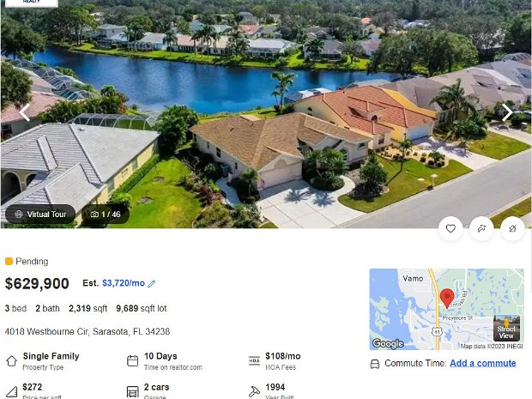Click the car icon beside Commute Time

click(375, 364)
